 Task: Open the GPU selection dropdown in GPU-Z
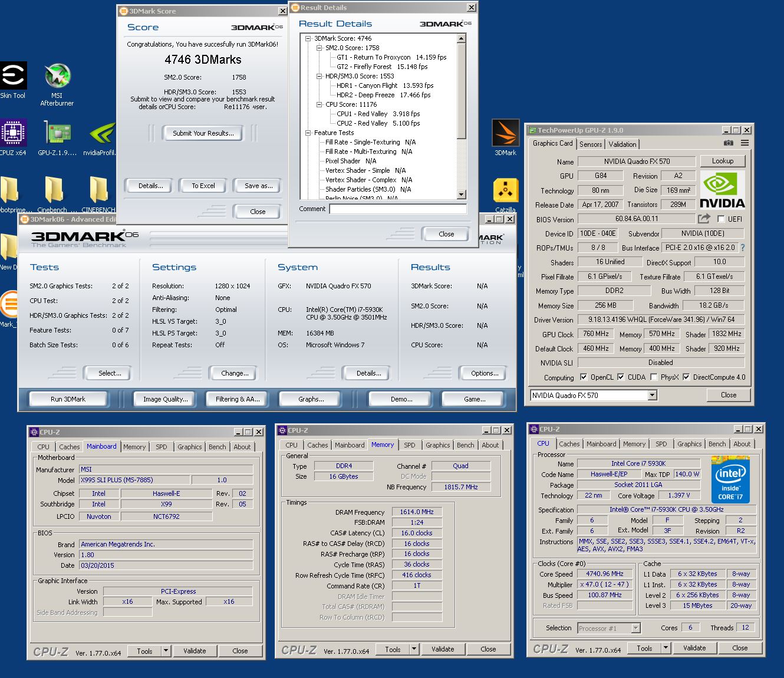click(x=652, y=396)
